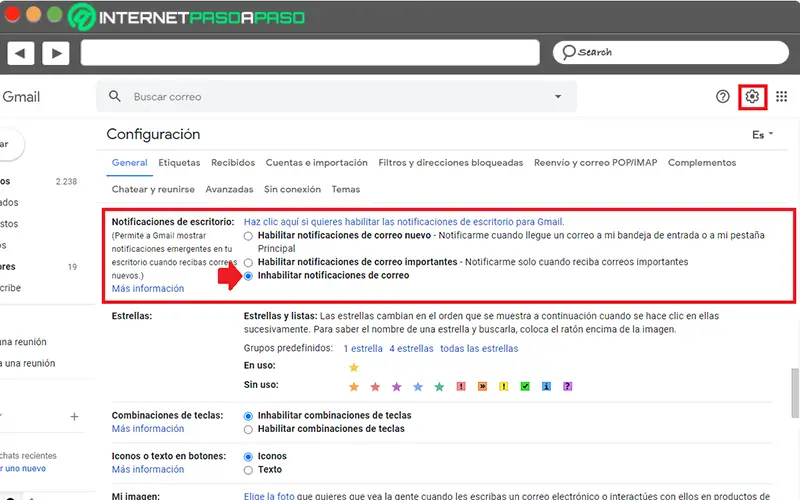The width and height of the screenshot is (800, 500).
Task: Choose the Texto radio option
Action: tap(248, 470)
